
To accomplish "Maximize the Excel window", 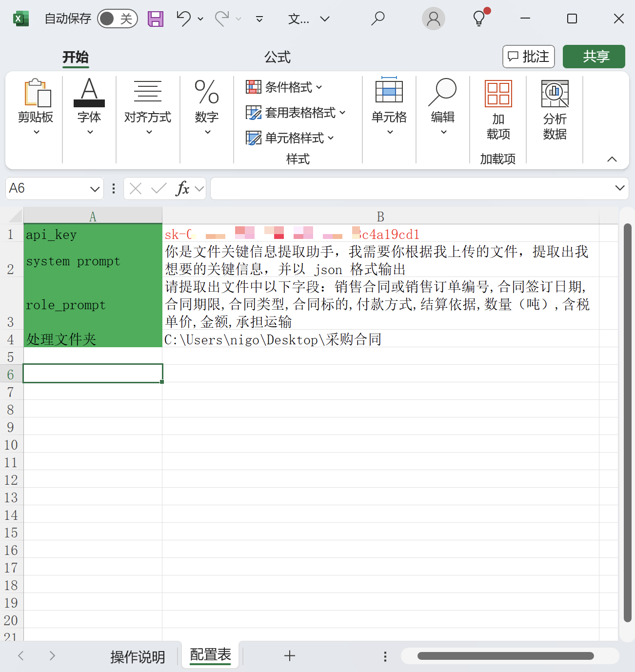I will pos(572,19).
